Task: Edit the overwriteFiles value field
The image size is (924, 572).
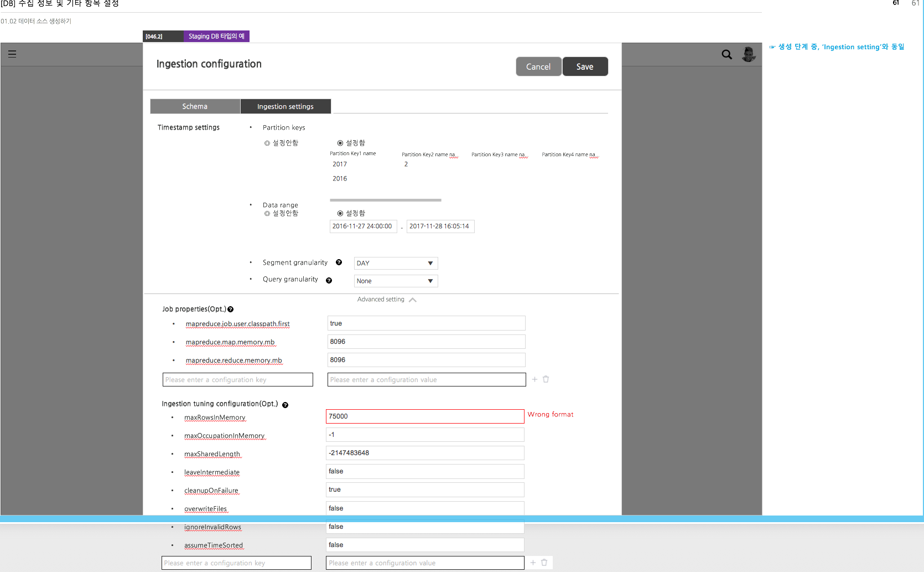Action: (x=425, y=508)
